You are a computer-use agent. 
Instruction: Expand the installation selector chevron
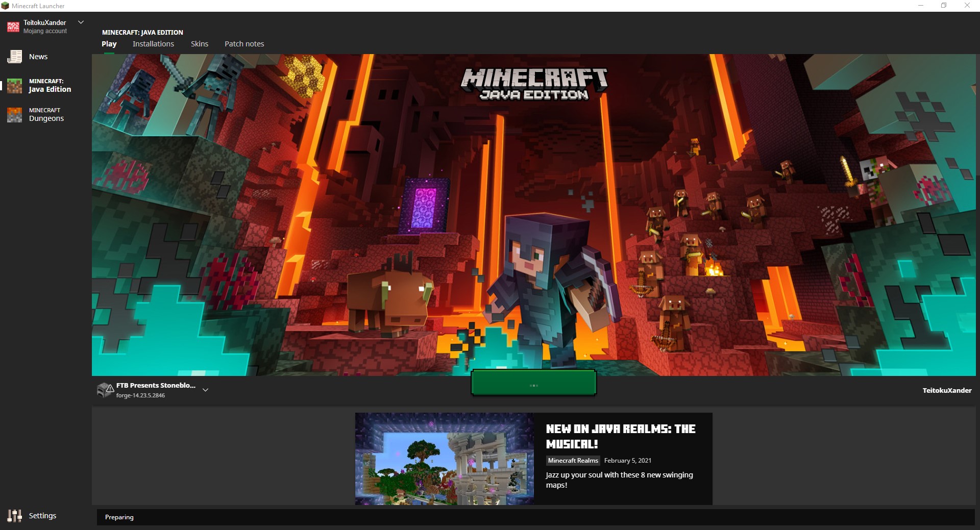coord(205,390)
